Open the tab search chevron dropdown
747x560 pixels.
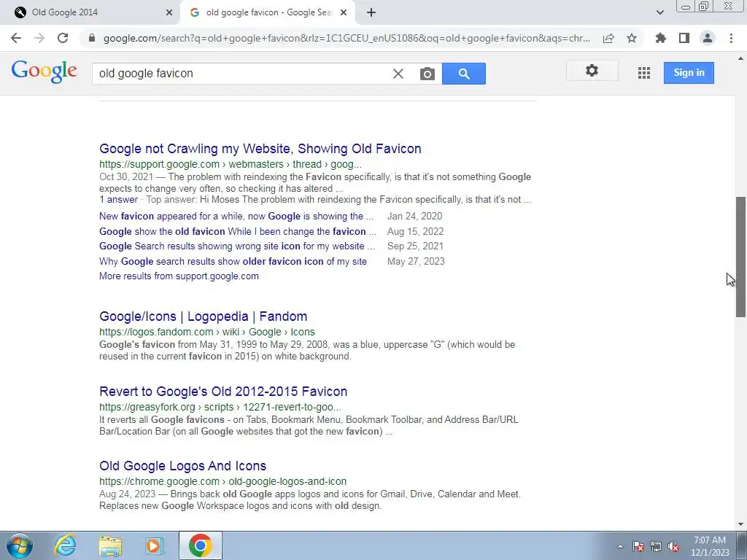(x=659, y=12)
